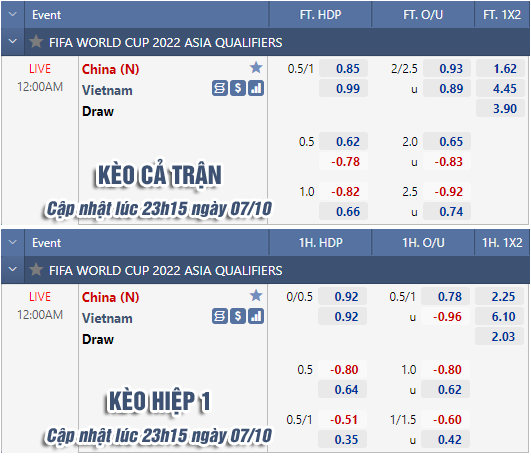The height and width of the screenshot is (457, 531).
Task: Open statistics chart icon in full-time row
Action: 256,88
